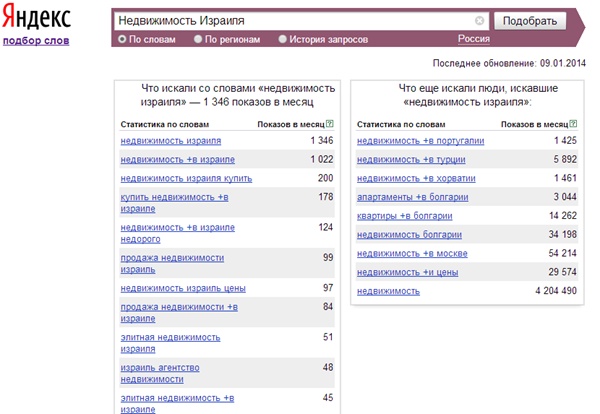
Task: Open the недвижимость +в москве link
Action: tap(412, 253)
